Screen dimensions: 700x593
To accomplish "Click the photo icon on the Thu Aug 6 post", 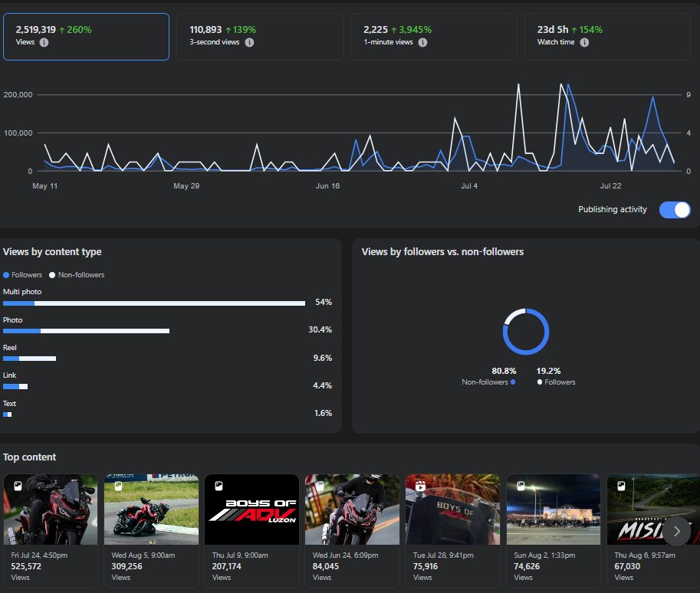I will 621,486.
